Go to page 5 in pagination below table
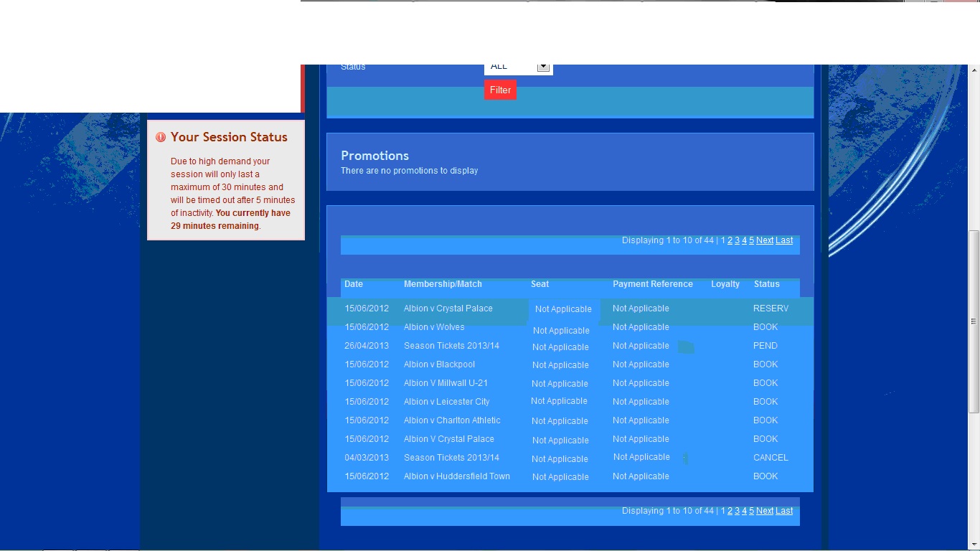The image size is (980, 551). 751,511
